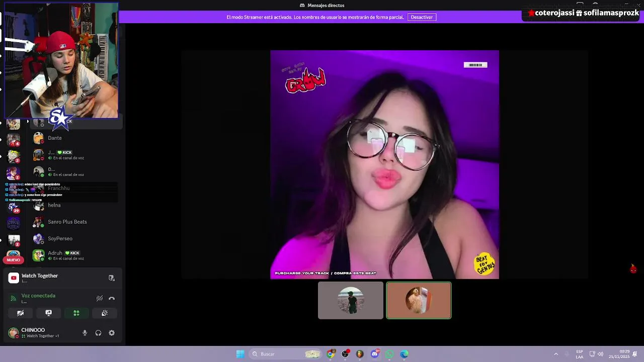Expand hidden system tray icons chevron
Viewport: 644px width, 362px height.
[556, 354]
